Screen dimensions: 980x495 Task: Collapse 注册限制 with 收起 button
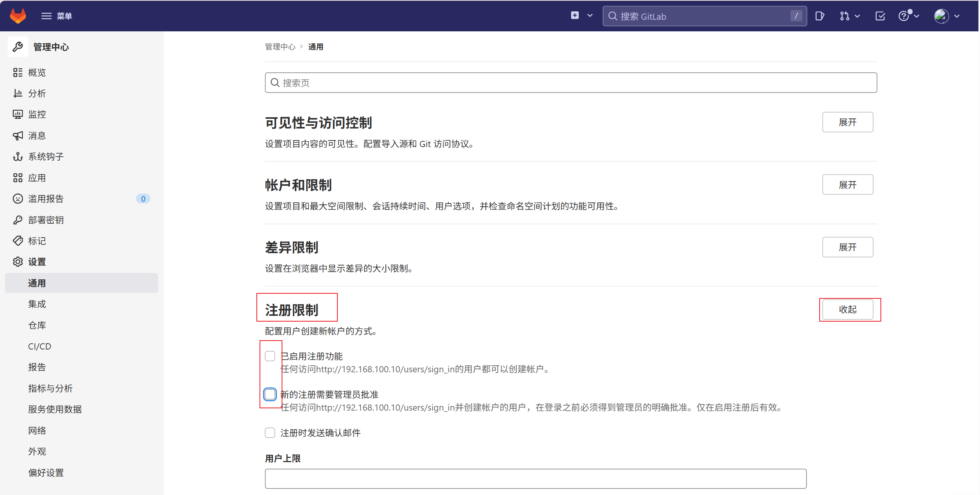click(847, 309)
